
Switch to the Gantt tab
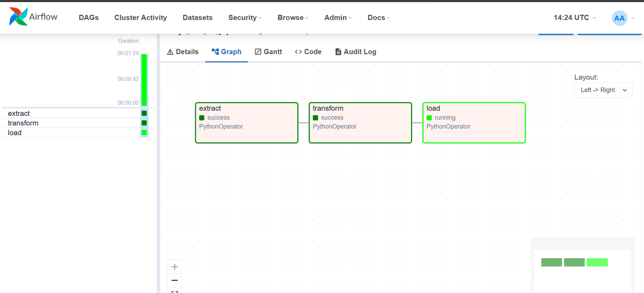pos(268,52)
